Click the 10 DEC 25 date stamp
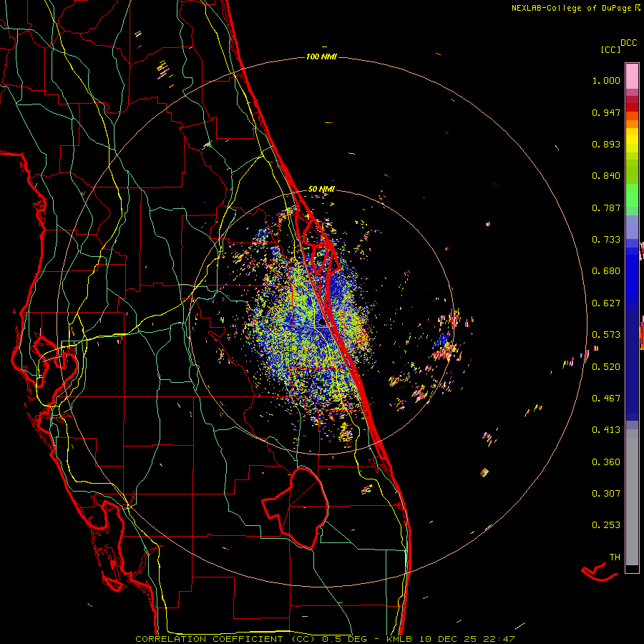Image resolution: width=644 pixels, height=644 pixels. (447, 639)
